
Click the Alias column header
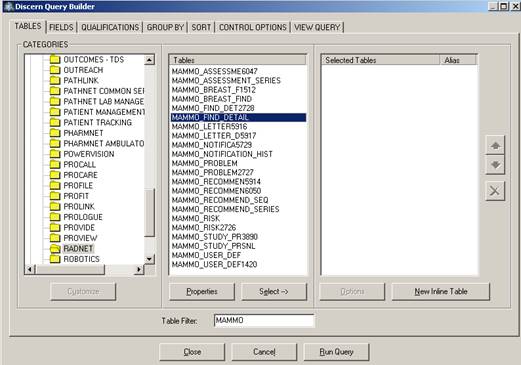coord(458,60)
